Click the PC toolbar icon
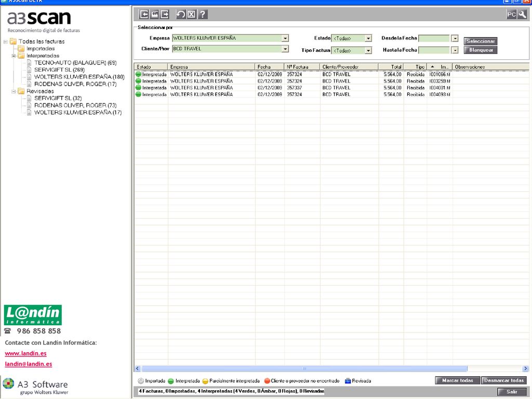 [x=511, y=14]
